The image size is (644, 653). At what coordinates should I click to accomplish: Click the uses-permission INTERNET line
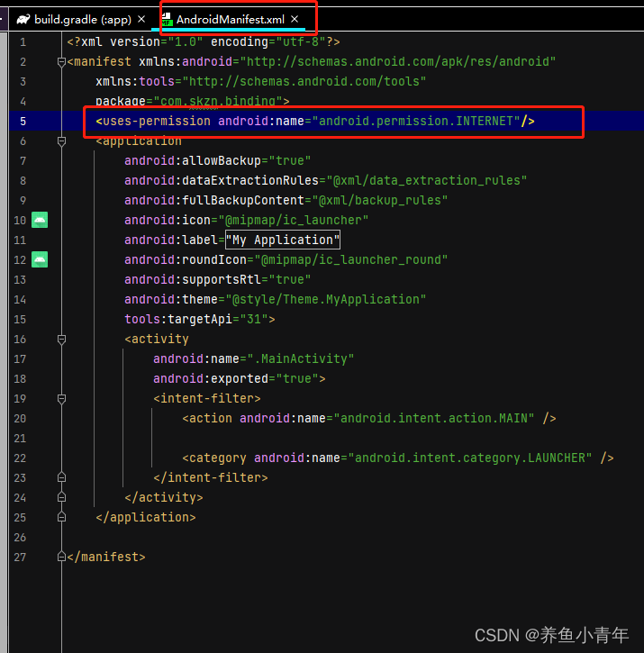click(315, 122)
